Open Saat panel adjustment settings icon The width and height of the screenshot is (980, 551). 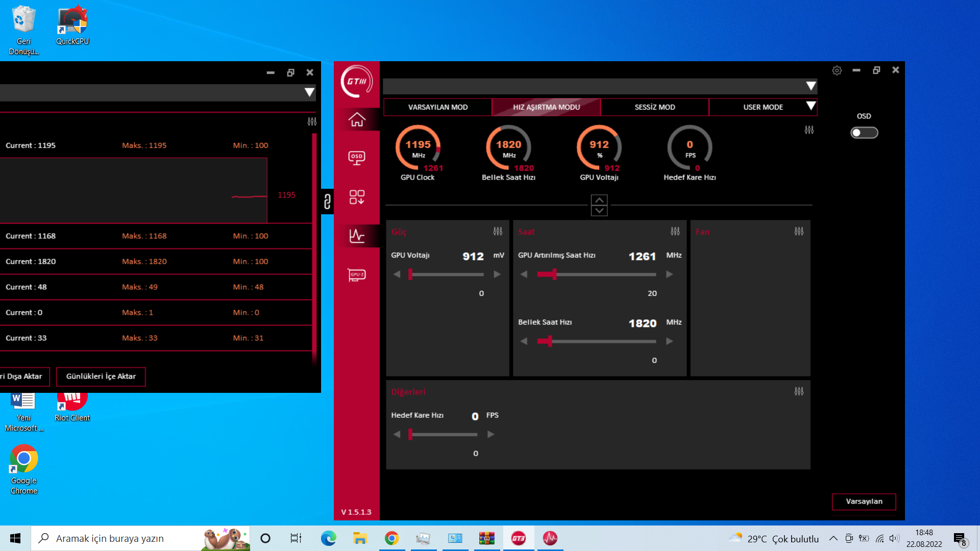coord(675,232)
